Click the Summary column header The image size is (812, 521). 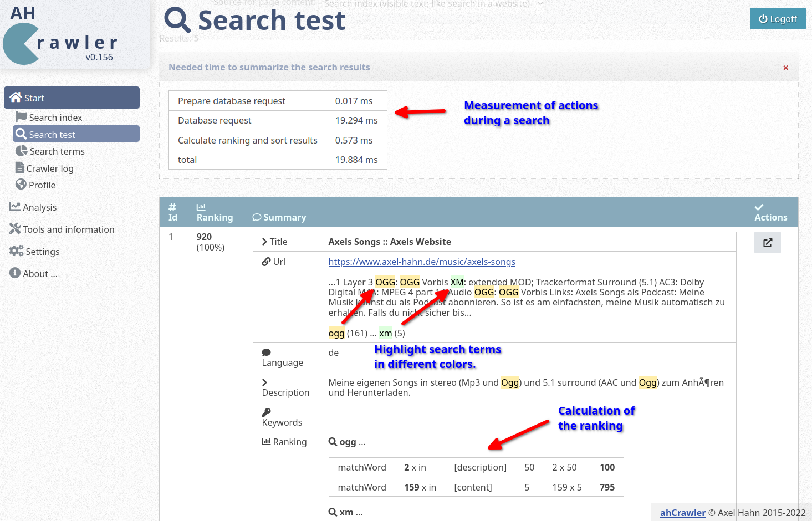click(279, 217)
